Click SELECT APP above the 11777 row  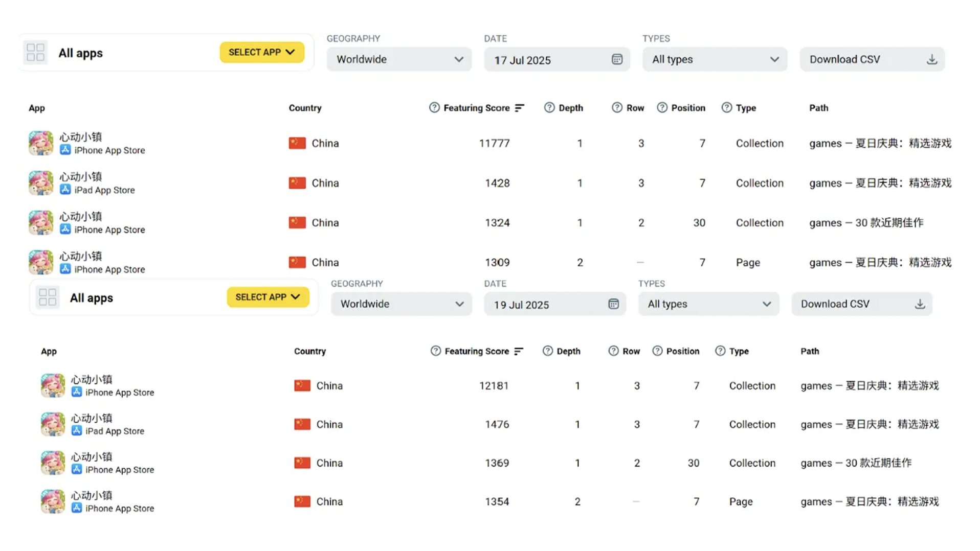[x=262, y=52]
